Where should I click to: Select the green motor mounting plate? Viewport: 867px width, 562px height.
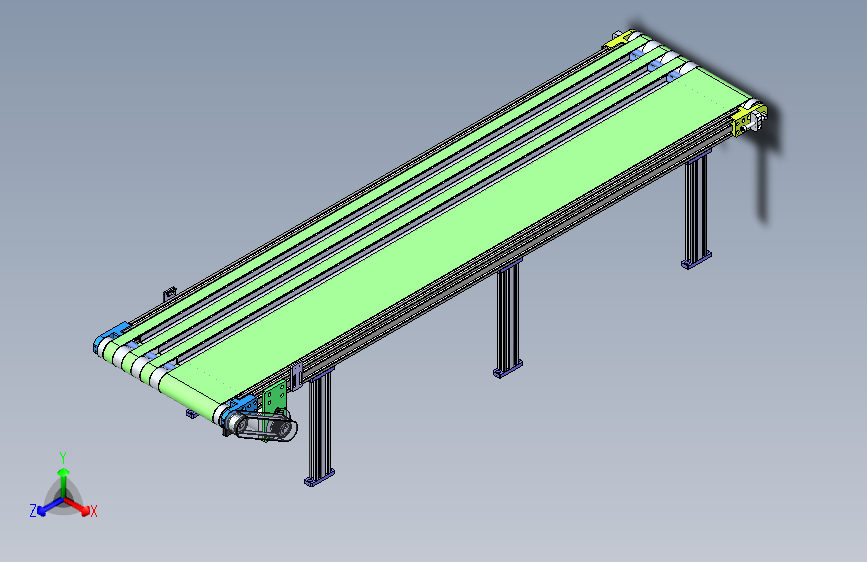click(x=275, y=398)
